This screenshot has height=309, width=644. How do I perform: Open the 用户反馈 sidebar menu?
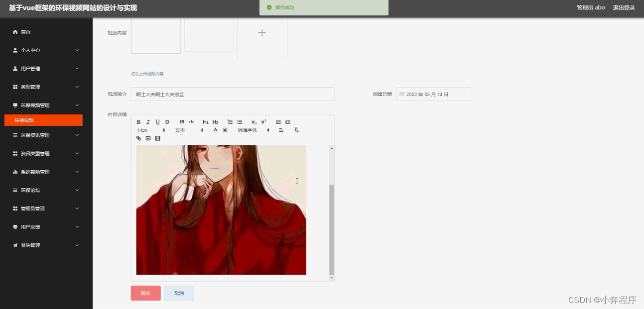[46, 227]
